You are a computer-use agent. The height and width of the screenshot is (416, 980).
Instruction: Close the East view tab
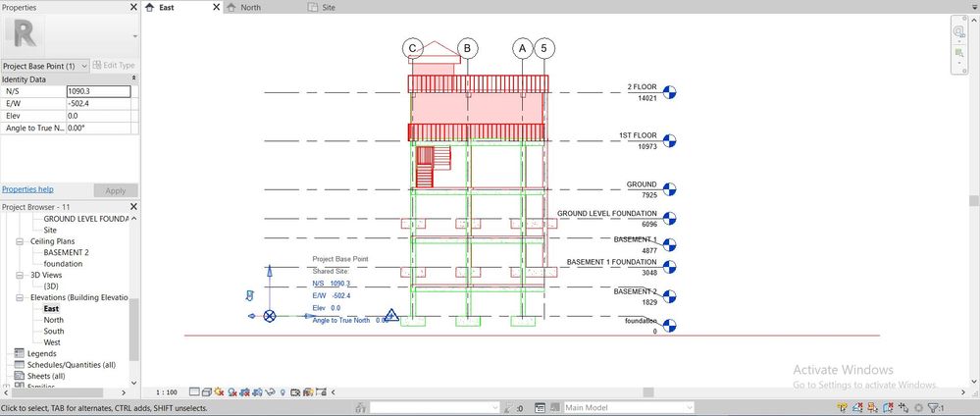[x=216, y=7]
